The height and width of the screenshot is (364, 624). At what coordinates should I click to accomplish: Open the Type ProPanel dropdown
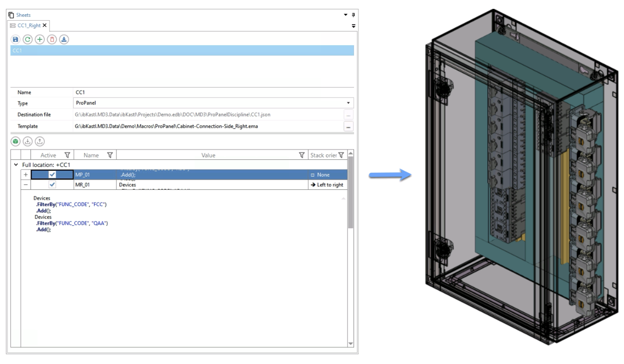(x=348, y=103)
